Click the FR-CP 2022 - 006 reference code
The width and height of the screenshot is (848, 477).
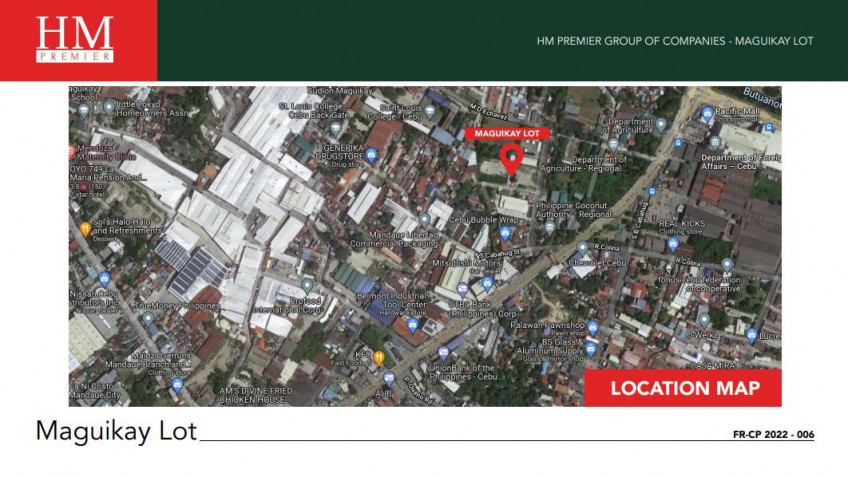click(x=773, y=434)
